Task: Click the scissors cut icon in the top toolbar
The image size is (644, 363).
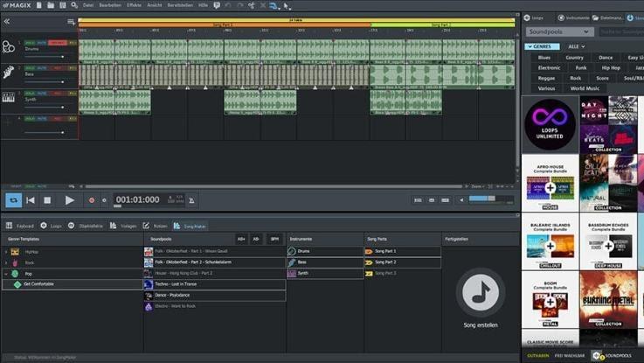Action: coord(252,5)
